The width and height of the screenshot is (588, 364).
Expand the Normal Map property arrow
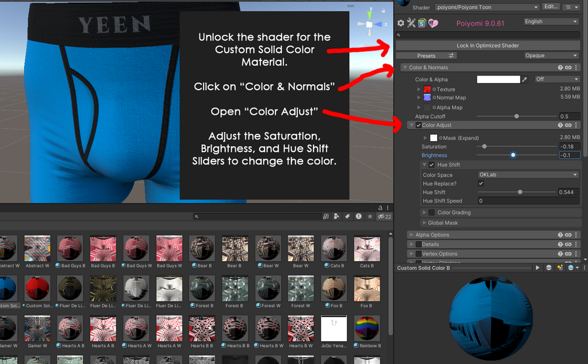pos(419,98)
